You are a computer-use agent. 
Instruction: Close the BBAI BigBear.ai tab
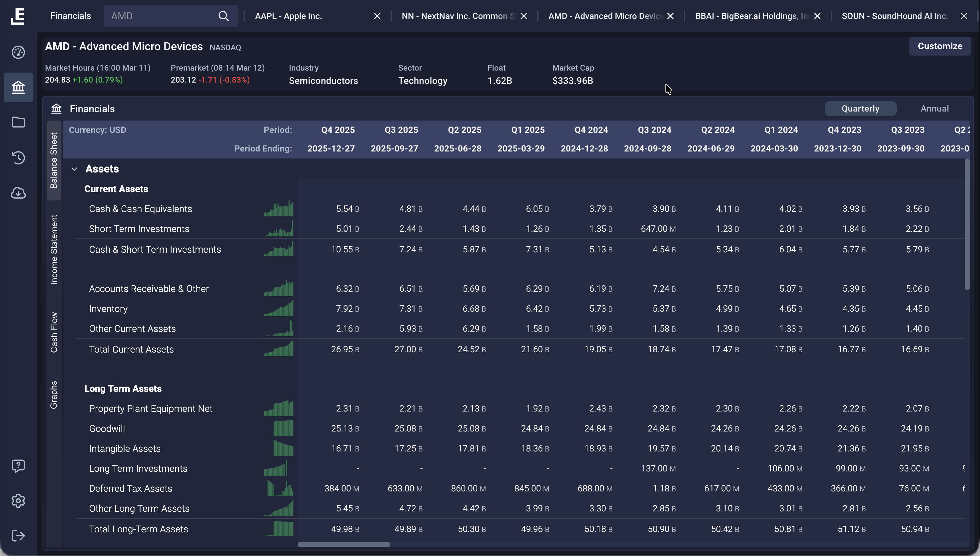point(817,16)
